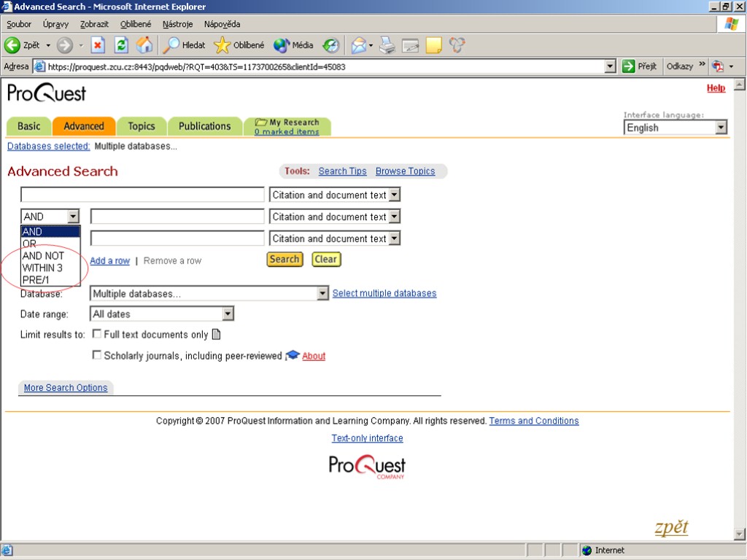
Task: Click the Stop loading red X icon
Action: (x=98, y=45)
